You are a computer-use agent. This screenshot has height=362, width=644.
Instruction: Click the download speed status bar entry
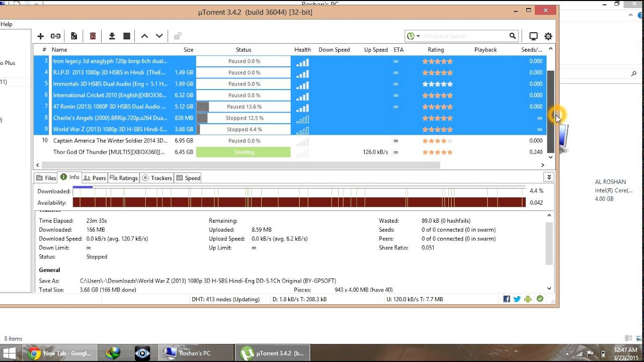pyautogui.click(x=299, y=299)
